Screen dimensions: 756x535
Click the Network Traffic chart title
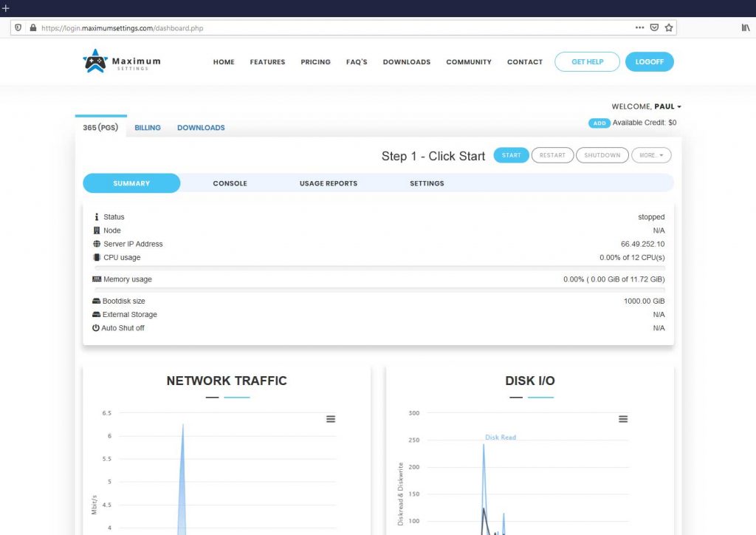227,381
